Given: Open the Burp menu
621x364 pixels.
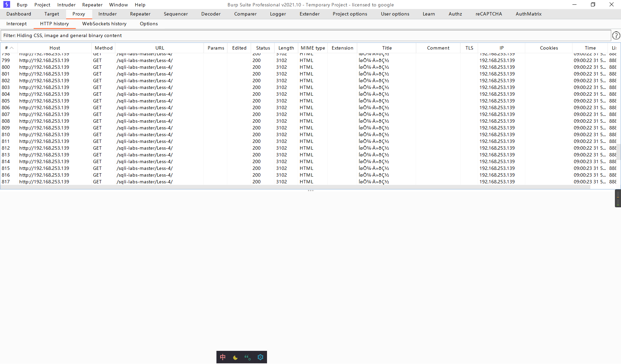Looking at the screenshot, I should point(22,5).
